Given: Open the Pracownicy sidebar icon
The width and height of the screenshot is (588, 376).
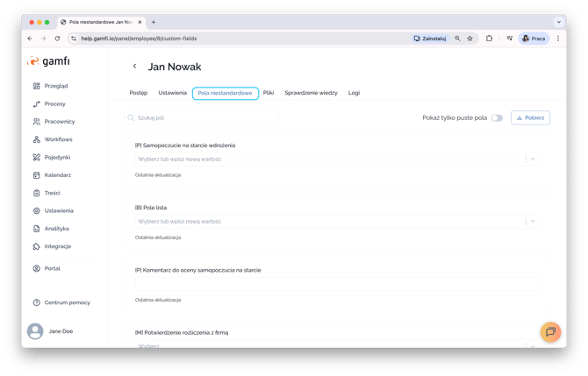Looking at the screenshot, I should pyautogui.click(x=36, y=122).
